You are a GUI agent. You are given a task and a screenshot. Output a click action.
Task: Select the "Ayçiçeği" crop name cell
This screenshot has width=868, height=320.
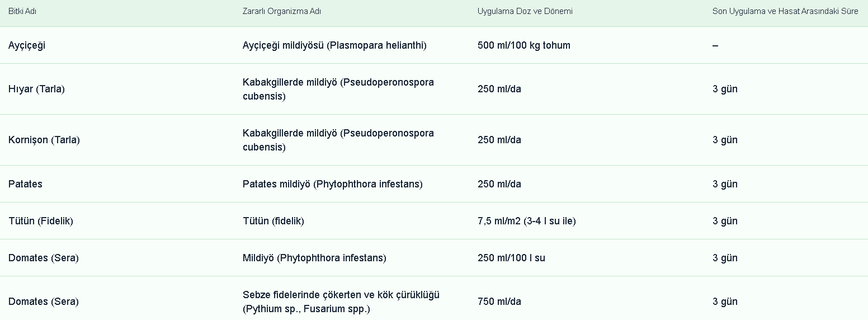(x=27, y=45)
